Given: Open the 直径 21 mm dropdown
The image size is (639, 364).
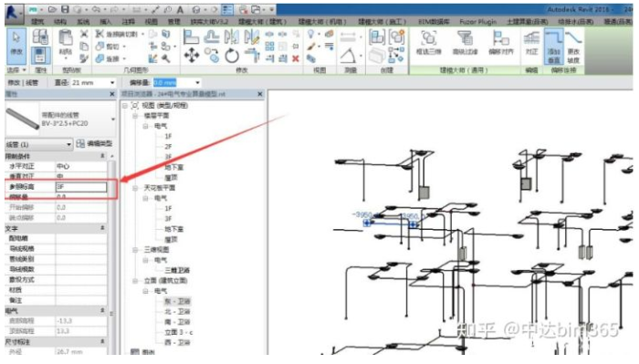Looking at the screenshot, I should click(x=112, y=83).
